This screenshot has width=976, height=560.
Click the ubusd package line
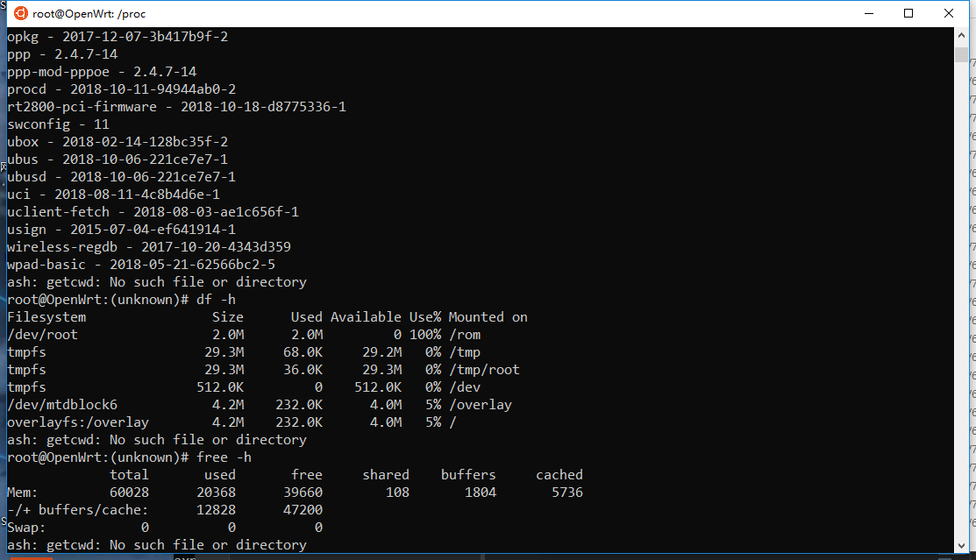(x=121, y=177)
